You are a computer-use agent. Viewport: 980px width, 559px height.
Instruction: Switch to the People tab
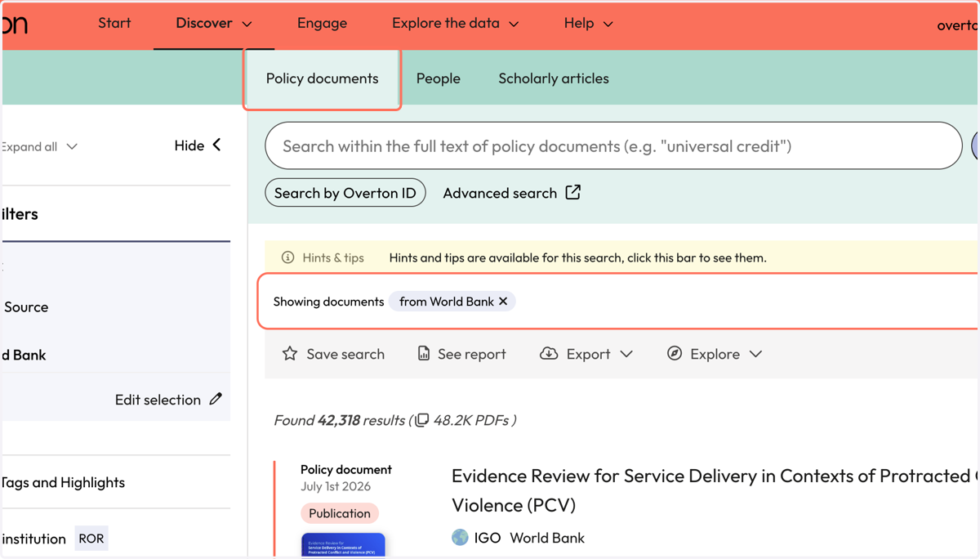point(439,78)
